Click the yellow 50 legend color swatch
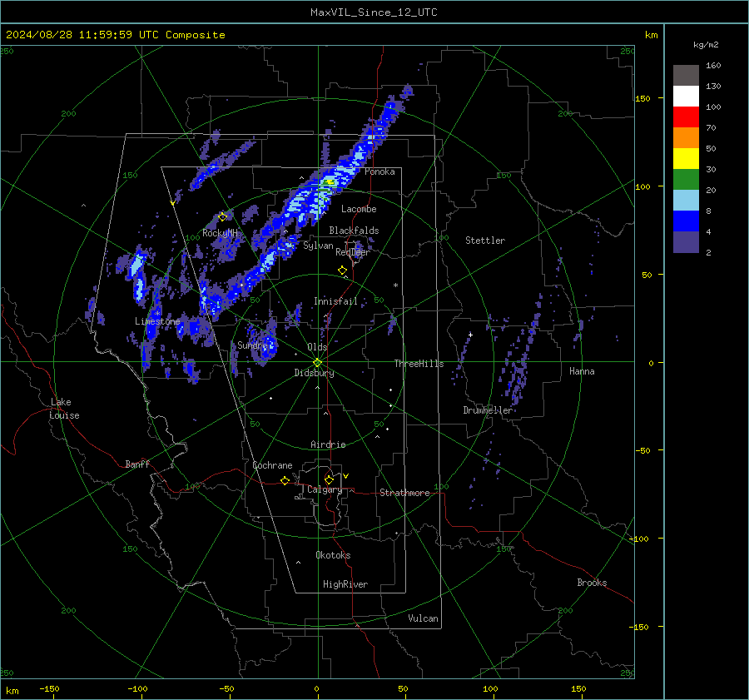The width and height of the screenshot is (749, 700). point(686,159)
